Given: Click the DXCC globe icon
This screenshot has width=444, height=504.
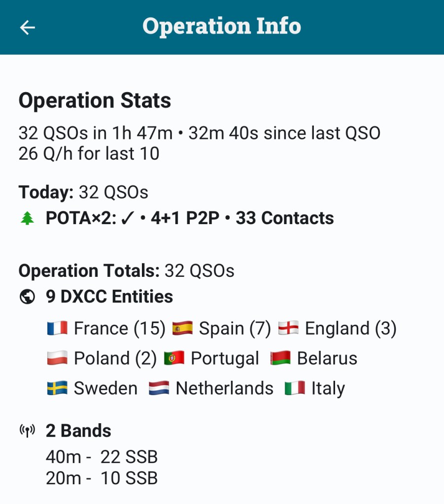Looking at the screenshot, I should click(x=28, y=297).
